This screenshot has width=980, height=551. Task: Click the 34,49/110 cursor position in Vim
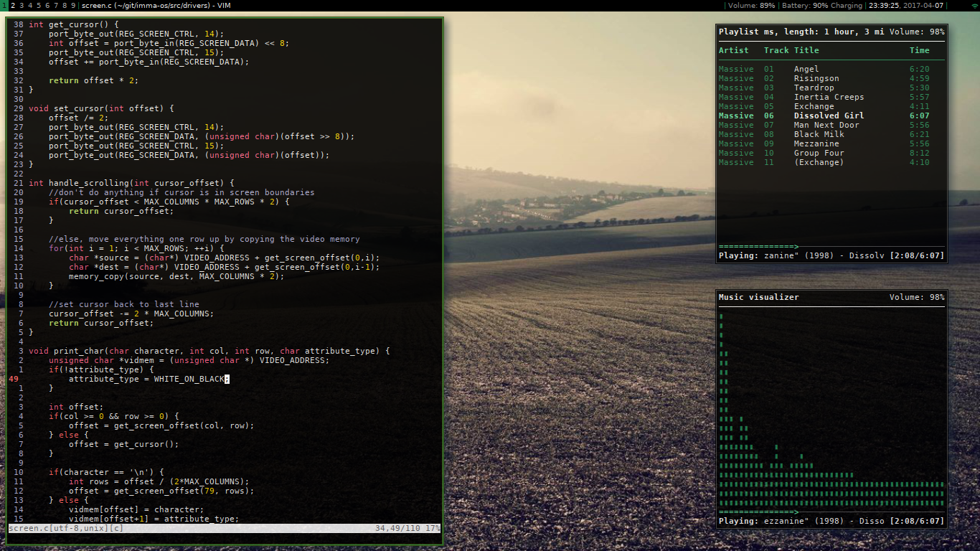pos(397,528)
